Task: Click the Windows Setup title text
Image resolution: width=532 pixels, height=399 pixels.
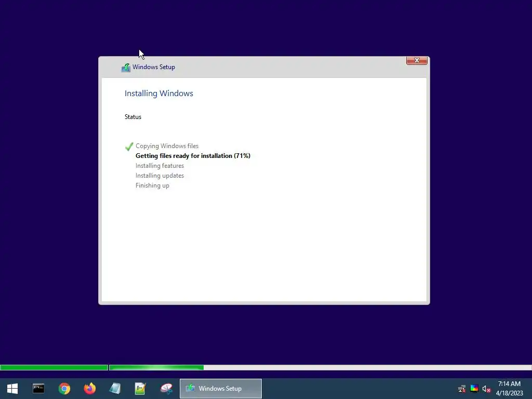Action: (154, 67)
